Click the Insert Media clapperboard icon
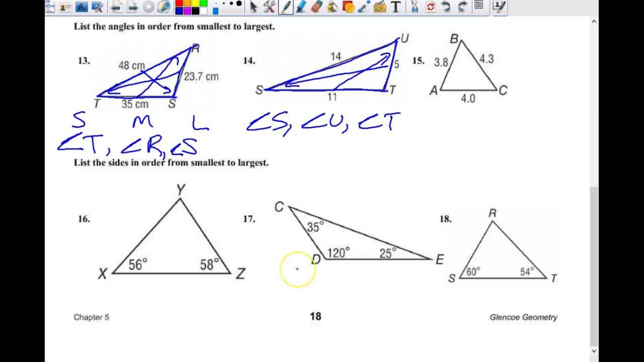The width and height of the screenshot is (644, 362). click(x=380, y=7)
